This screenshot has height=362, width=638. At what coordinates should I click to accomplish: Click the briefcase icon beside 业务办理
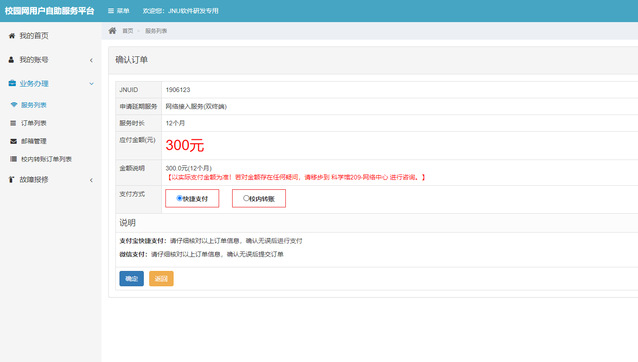point(12,83)
